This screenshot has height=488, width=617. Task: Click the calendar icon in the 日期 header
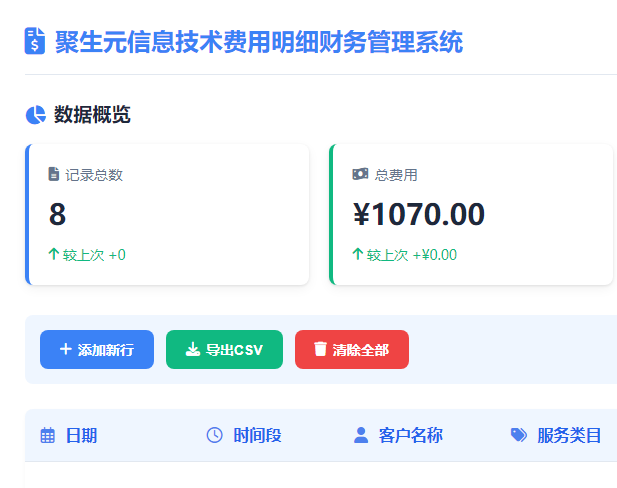[47, 435]
